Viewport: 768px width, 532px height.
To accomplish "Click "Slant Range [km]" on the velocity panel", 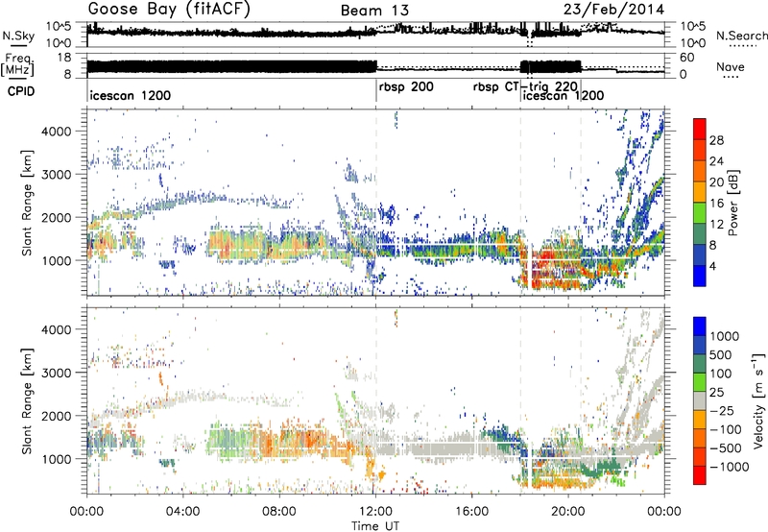I will coord(28,400).
